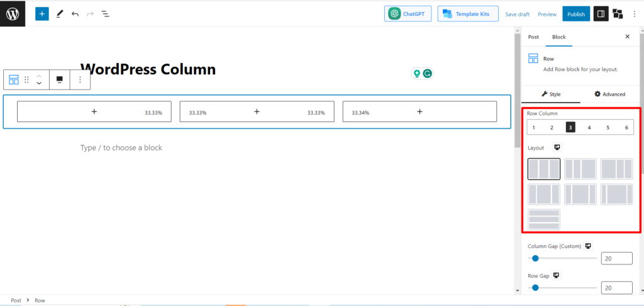Open device selector beside Column Gap (Custom)
Screen dimensions: 644x306
coord(588,246)
